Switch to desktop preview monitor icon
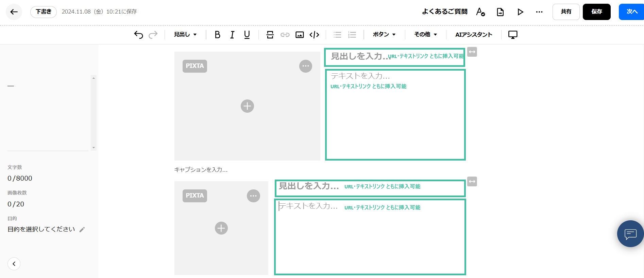This screenshot has width=644, height=278. tap(512, 35)
